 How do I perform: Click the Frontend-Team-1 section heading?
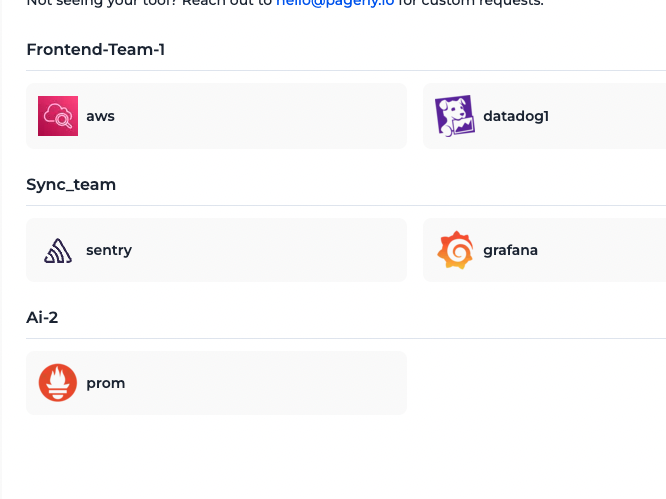[96, 50]
